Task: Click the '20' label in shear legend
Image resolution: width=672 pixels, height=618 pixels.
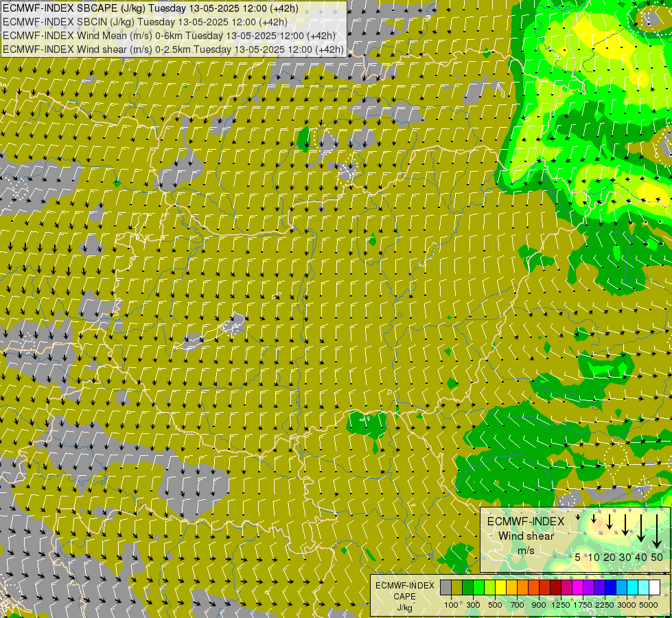Action: [x=610, y=557]
